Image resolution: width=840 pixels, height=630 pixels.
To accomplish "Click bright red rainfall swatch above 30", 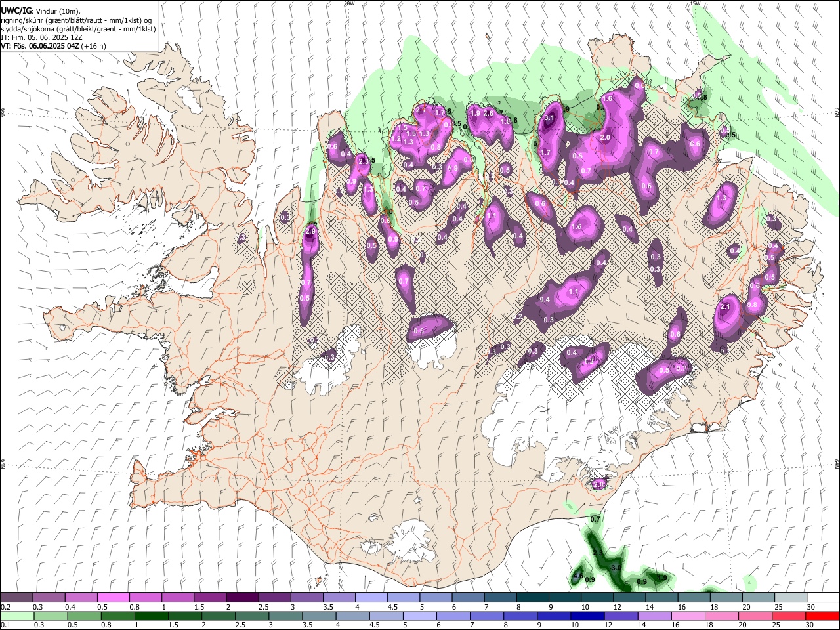I will pos(822,616).
